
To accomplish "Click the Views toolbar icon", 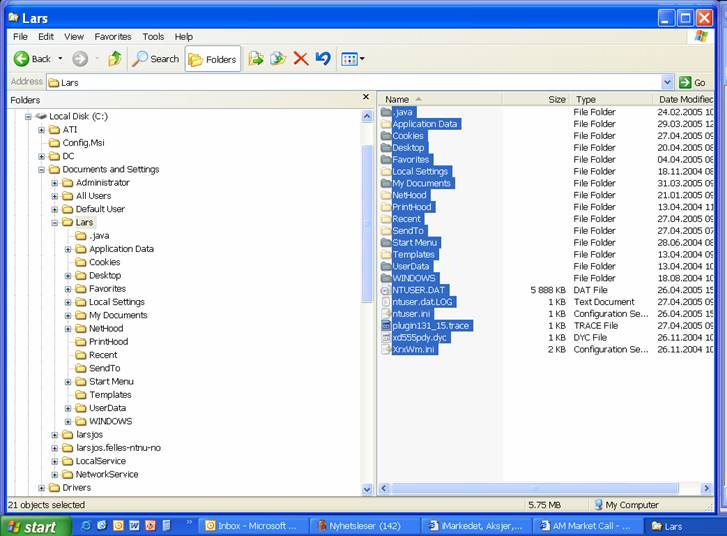I will tap(352, 59).
